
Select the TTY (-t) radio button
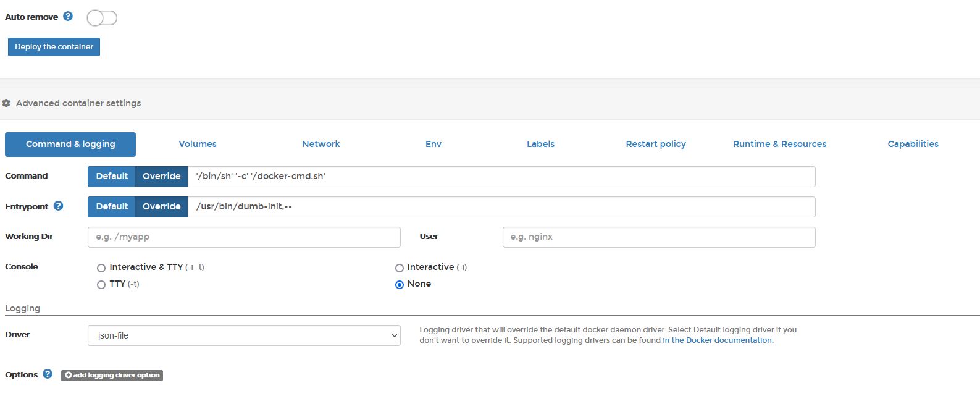pyautogui.click(x=101, y=285)
